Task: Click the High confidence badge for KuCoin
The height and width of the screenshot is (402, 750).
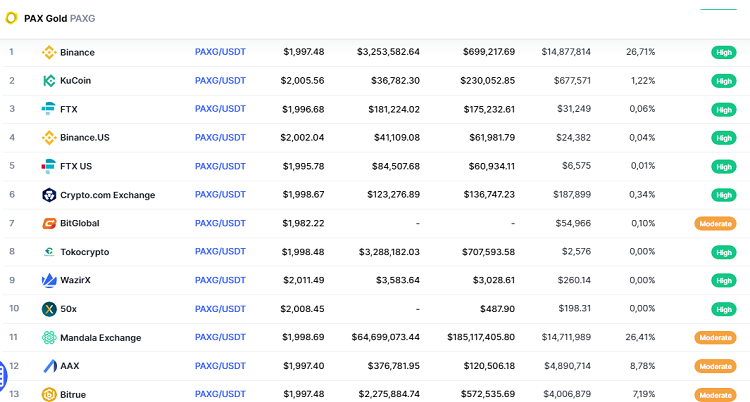Action: coord(724,81)
